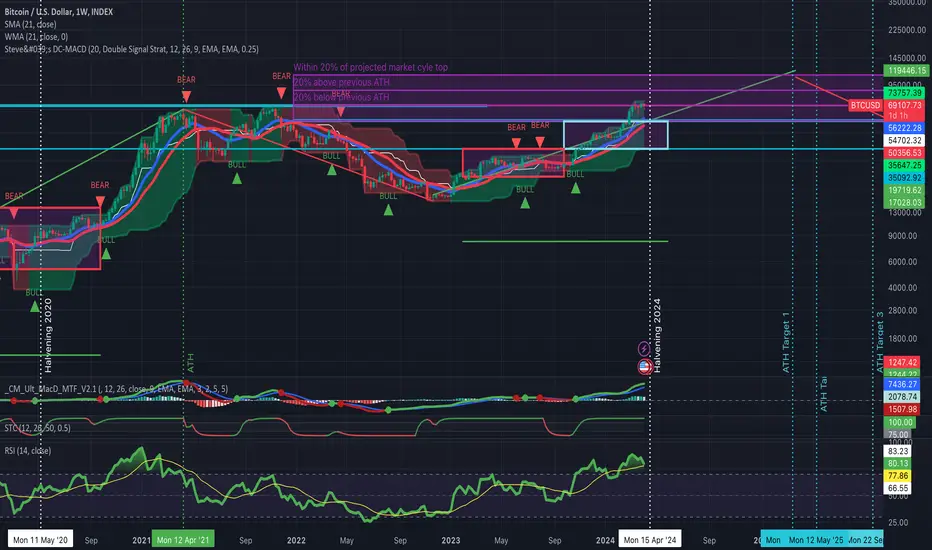Click the '20% above previous ATH' label
The height and width of the screenshot is (550, 932).
click(341, 82)
